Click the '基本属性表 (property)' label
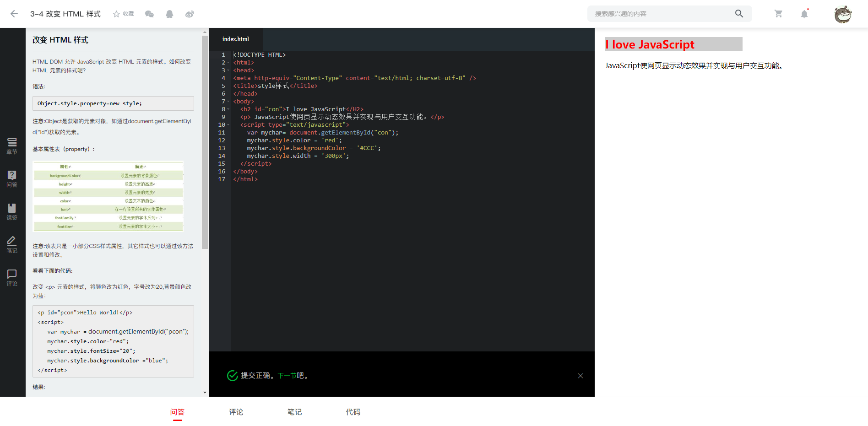Image resolution: width=868 pixels, height=426 pixels. (64, 149)
